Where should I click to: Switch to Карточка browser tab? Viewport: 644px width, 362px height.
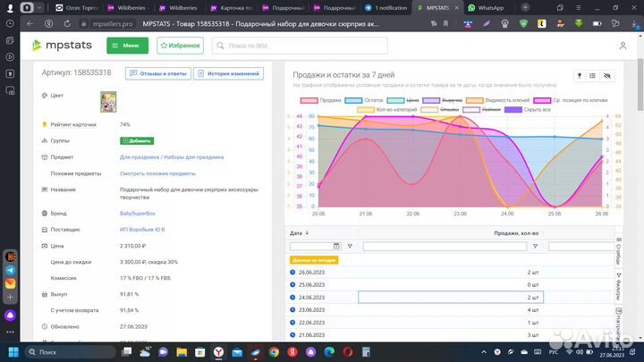point(232,8)
